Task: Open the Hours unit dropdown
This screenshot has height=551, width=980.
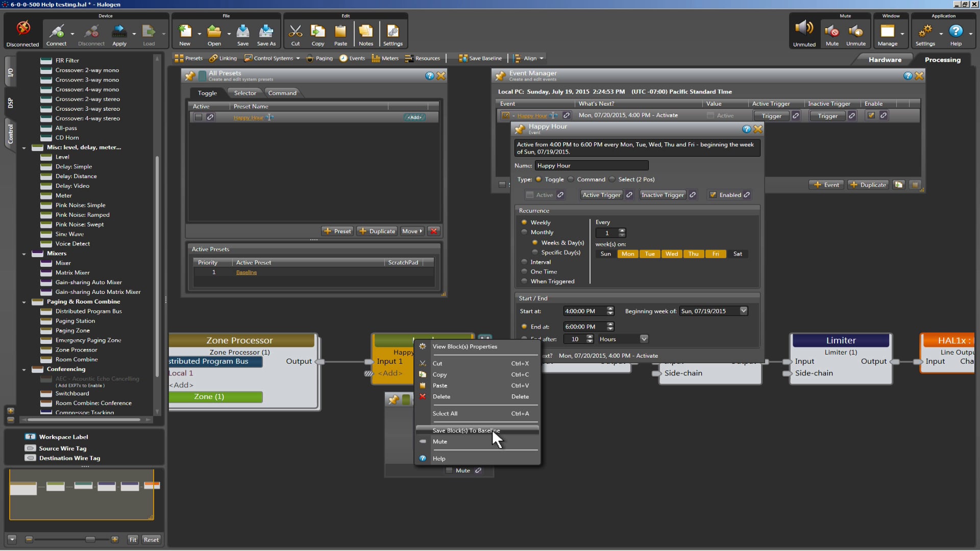Action: 644,339
